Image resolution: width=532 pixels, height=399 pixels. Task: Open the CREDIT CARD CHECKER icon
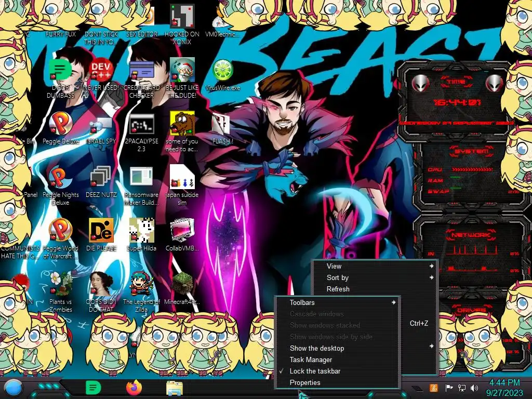point(141,70)
